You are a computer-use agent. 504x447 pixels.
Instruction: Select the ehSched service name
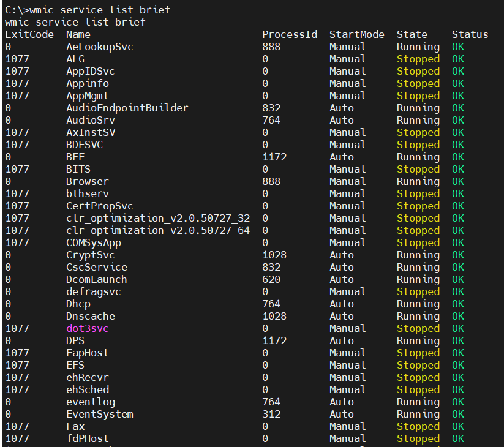tap(88, 389)
